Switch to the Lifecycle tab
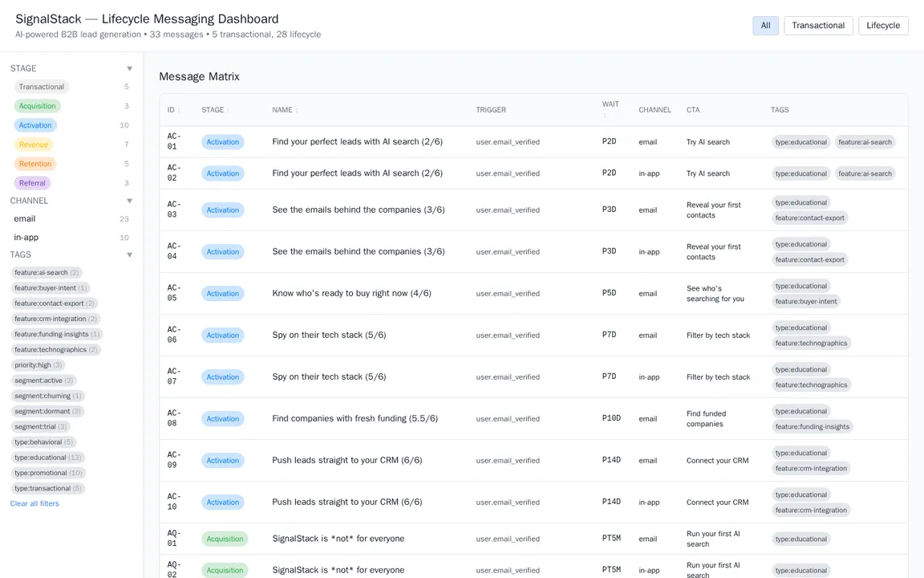 click(x=882, y=25)
